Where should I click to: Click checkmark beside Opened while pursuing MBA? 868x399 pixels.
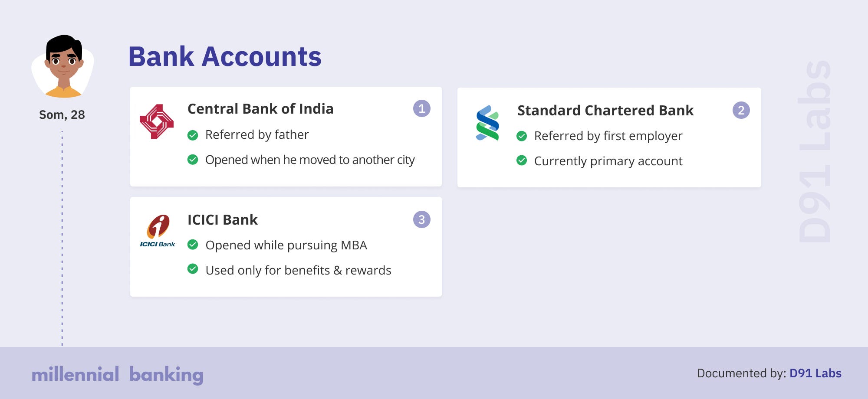(x=193, y=245)
